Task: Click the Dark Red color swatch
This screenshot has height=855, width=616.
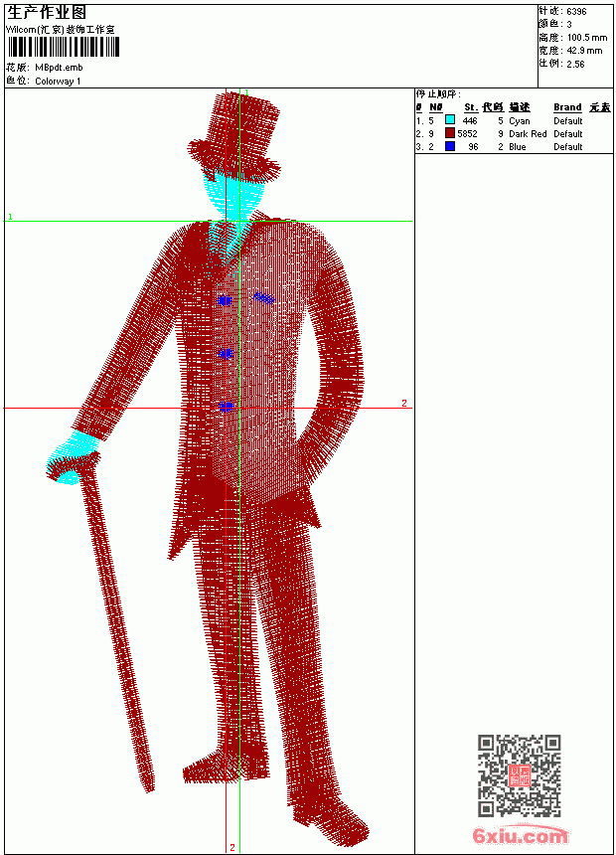Action: pyautogui.click(x=450, y=133)
